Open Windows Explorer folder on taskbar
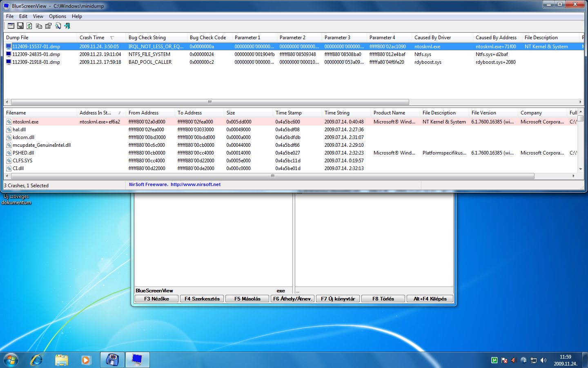 pos(61,360)
